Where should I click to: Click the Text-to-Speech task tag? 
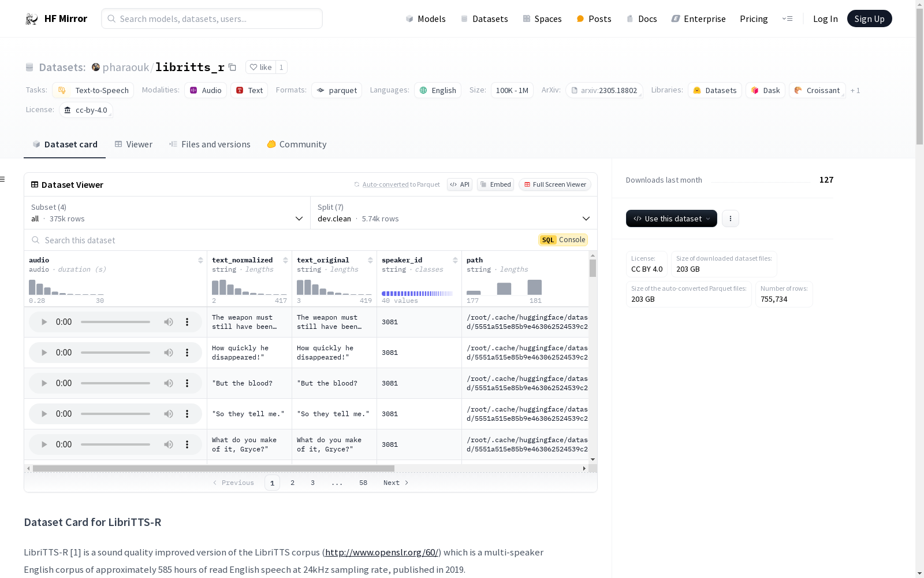pyautogui.click(x=93, y=90)
